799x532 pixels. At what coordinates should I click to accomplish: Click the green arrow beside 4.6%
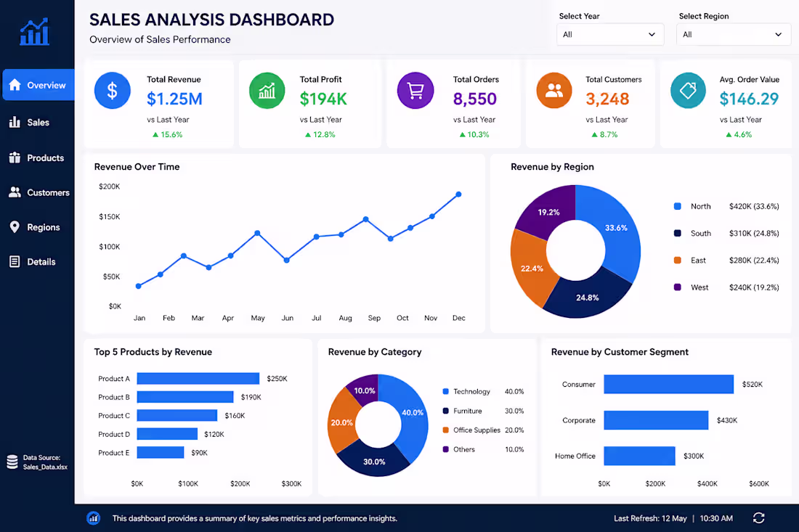click(729, 134)
